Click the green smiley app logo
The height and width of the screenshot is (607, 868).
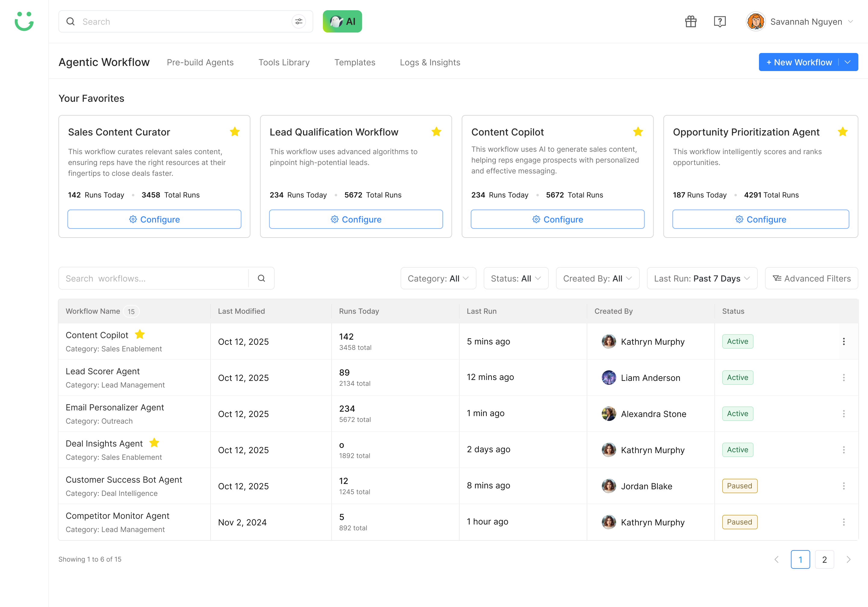[24, 21]
